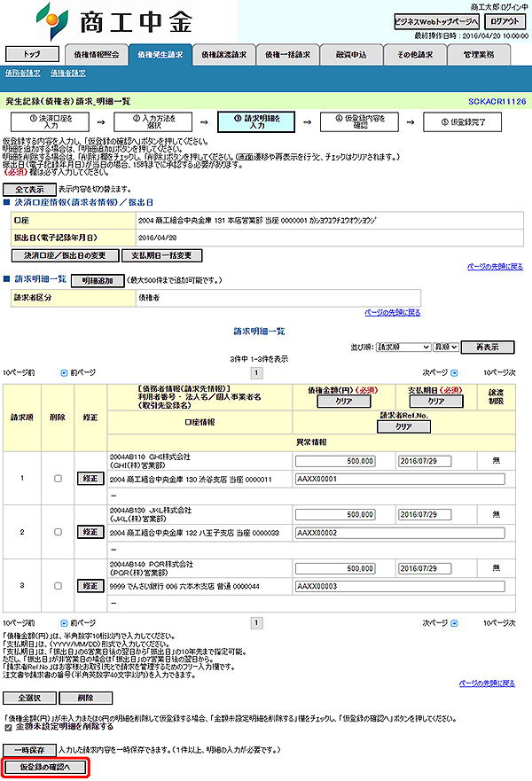Screen dimensions: 532x781
Task: Click 再表示 button
Action: tap(487, 348)
